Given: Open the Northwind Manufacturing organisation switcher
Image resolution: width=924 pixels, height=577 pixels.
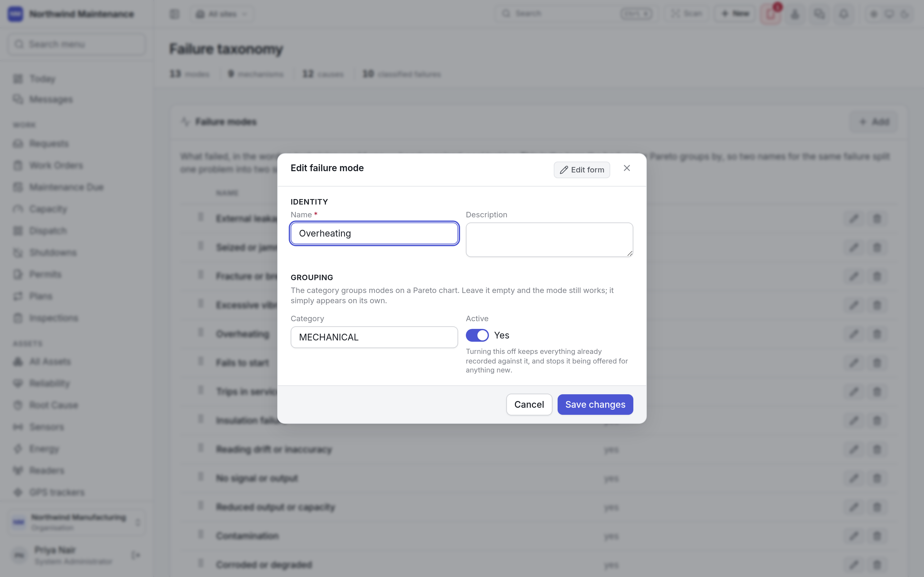Looking at the screenshot, I should coord(76,522).
